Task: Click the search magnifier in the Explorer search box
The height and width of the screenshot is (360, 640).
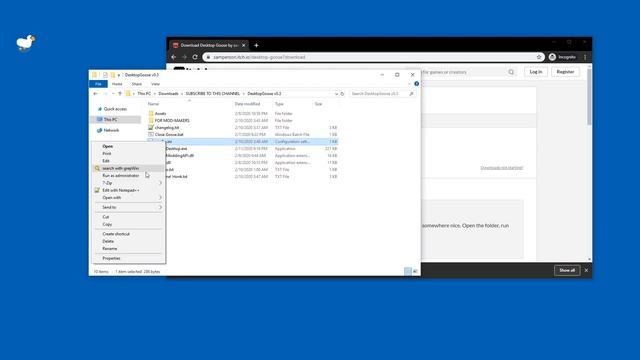Action: click(411, 94)
